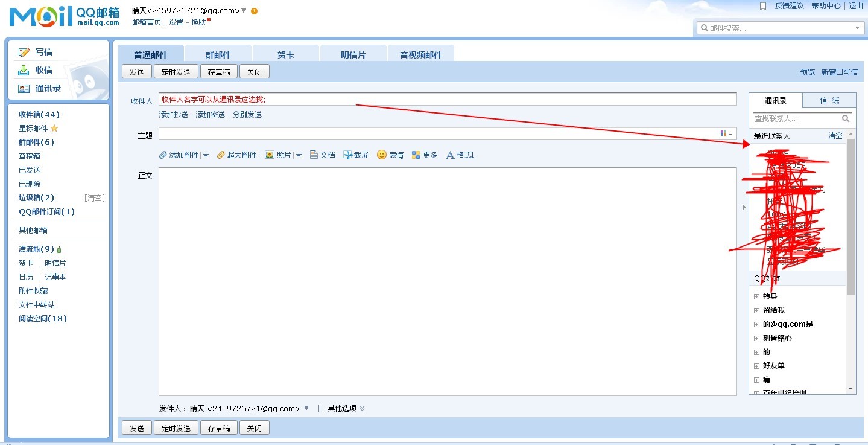Click the 查找联系人 search field
868x445 pixels.
click(796, 119)
